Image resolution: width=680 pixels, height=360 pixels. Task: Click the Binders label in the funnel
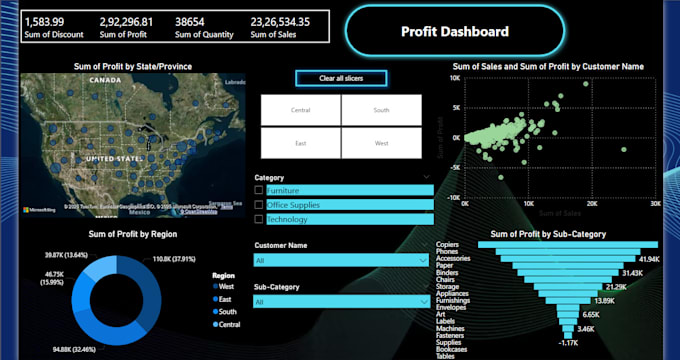(447, 273)
